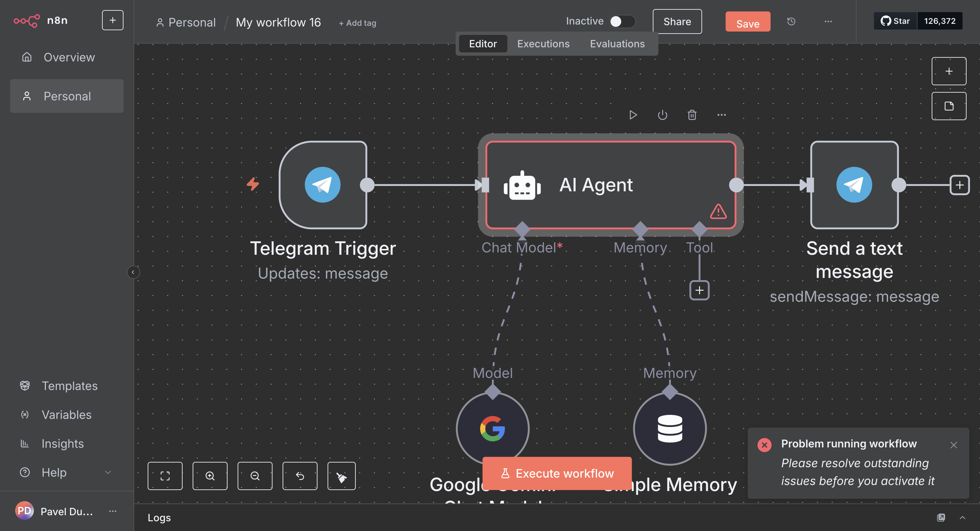Screen dimensions: 980x531
Task: Add sticky note from right panel icon
Action: pos(949,106)
